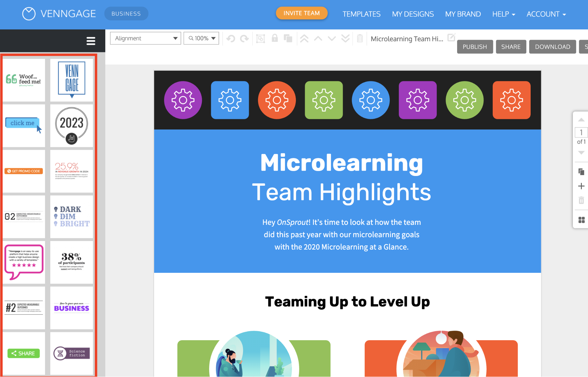Click the Redo arrow icon
Image resolution: width=588 pixels, height=377 pixels.
[244, 39]
